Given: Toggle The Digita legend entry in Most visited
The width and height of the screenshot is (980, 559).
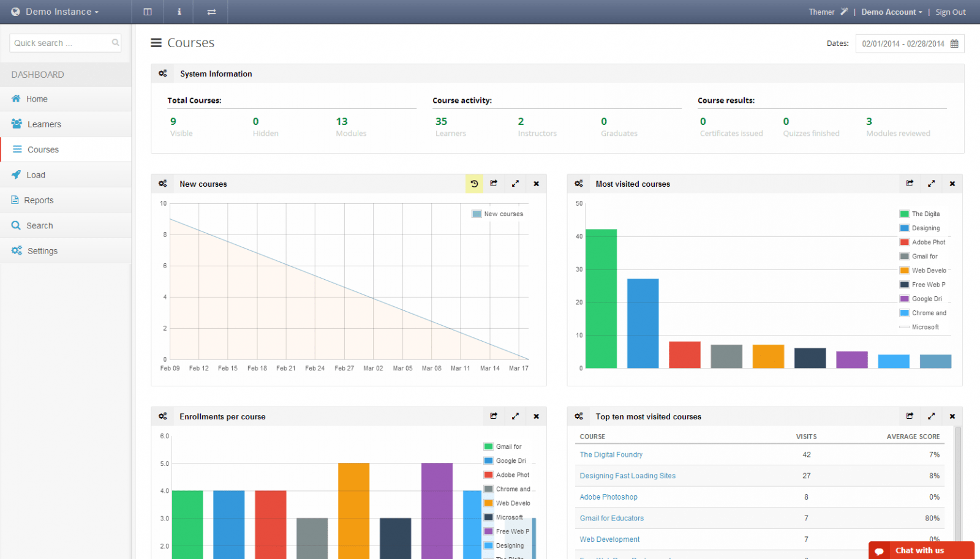Looking at the screenshot, I should click(x=925, y=214).
